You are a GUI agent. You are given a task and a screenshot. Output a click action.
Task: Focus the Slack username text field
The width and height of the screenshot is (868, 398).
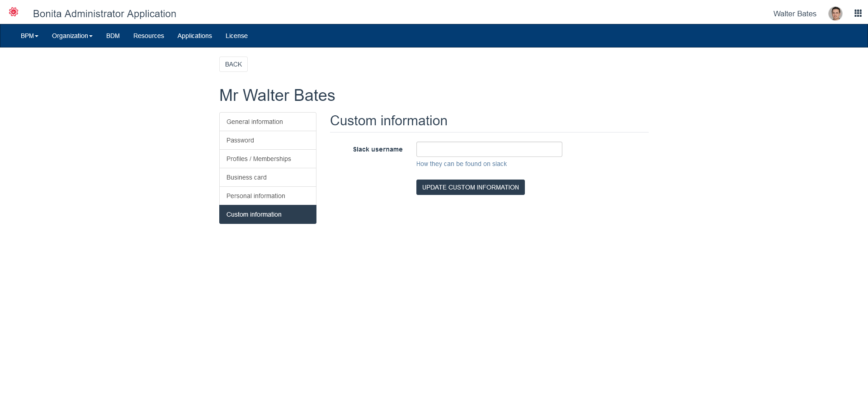(x=489, y=149)
